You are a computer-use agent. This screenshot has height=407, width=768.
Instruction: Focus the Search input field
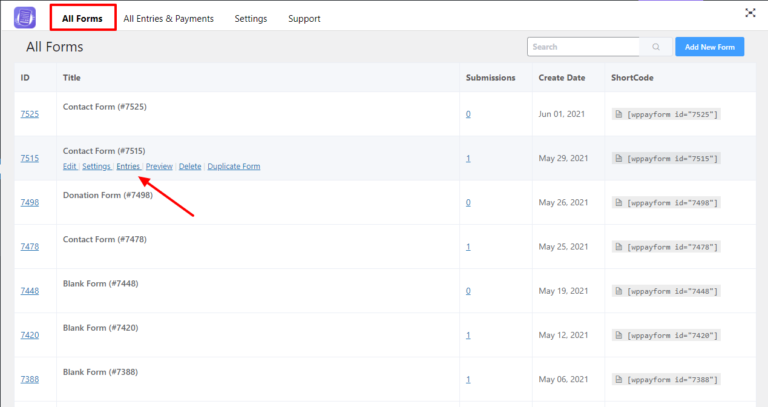pyautogui.click(x=583, y=47)
